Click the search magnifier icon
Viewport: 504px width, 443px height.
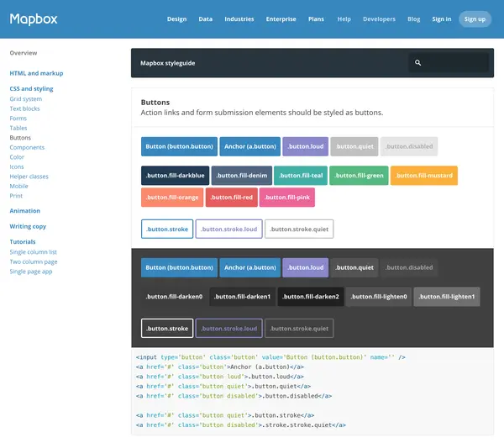click(417, 63)
